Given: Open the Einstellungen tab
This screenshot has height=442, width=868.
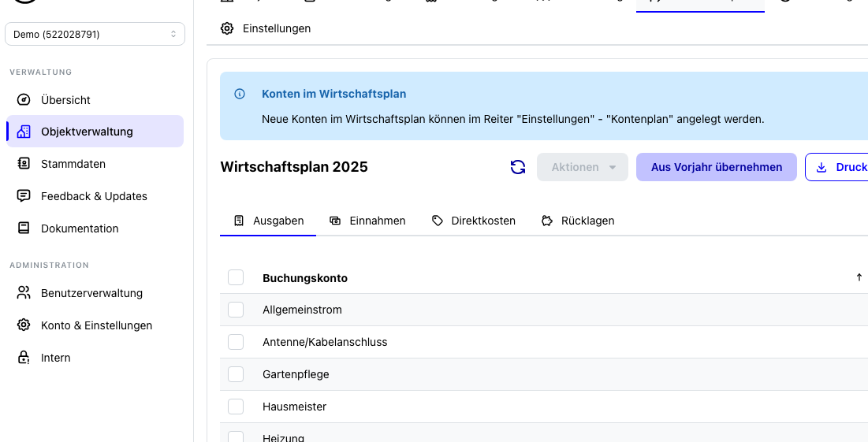Looking at the screenshot, I should pos(266,28).
